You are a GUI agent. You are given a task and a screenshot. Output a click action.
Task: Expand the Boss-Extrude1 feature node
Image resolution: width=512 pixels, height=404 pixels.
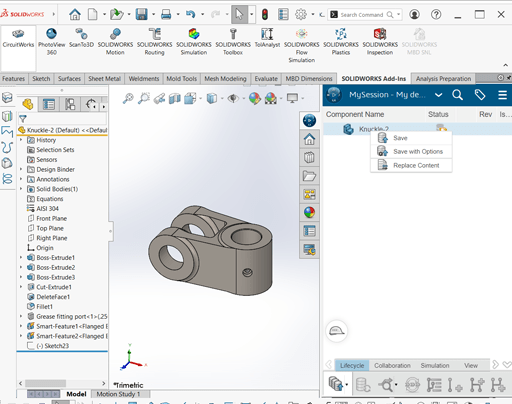coord(21,258)
